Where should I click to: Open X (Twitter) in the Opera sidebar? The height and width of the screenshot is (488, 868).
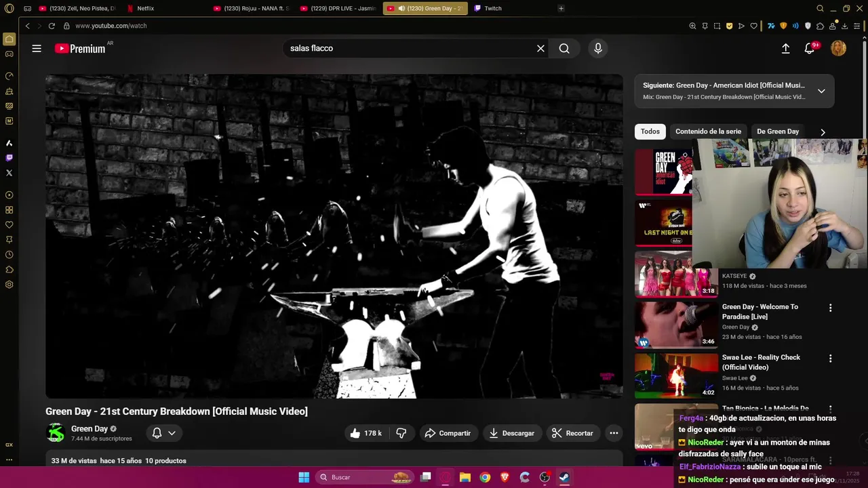pyautogui.click(x=9, y=173)
